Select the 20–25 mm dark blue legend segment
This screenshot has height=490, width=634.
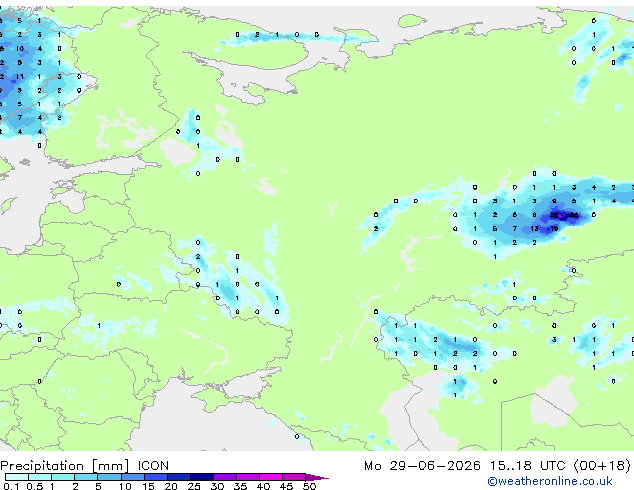point(178,477)
